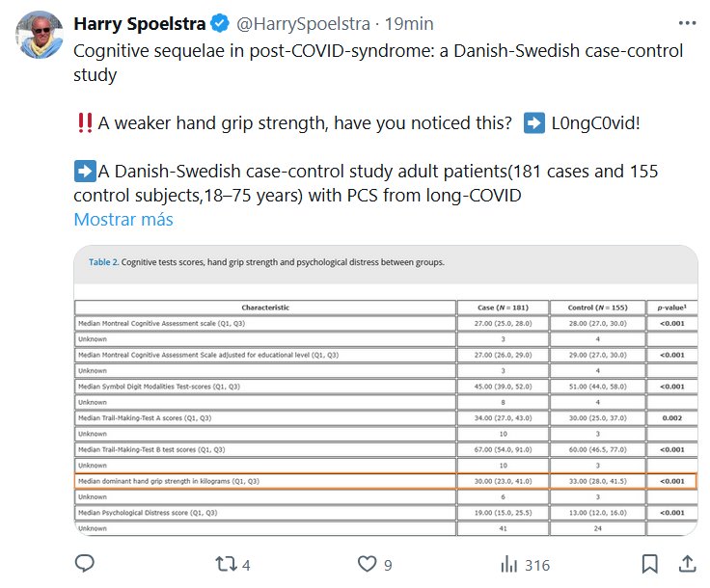The height and width of the screenshot is (588, 710).
Task: Click the blue verified badge
Action: pyautogui.click(x=219, y=22)
